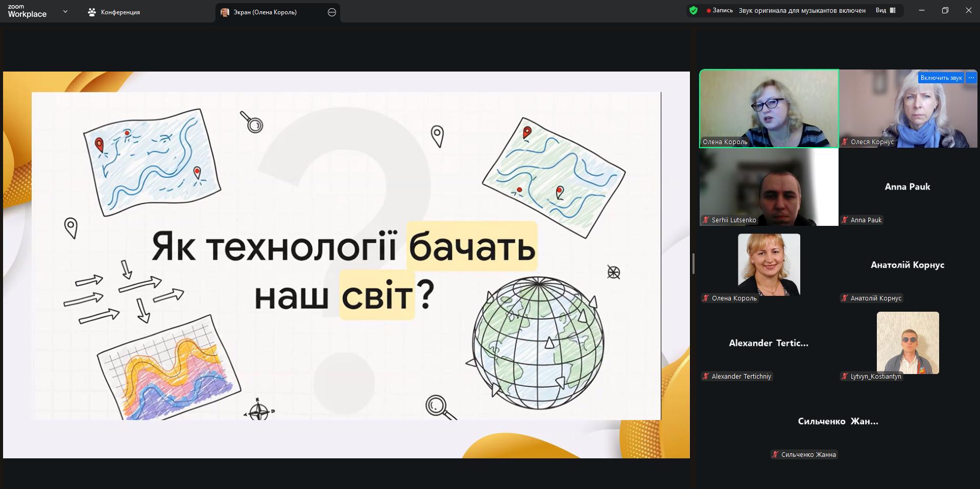
Task: Select the Экран (Олена Король) tab
Action: pos(265,12)
